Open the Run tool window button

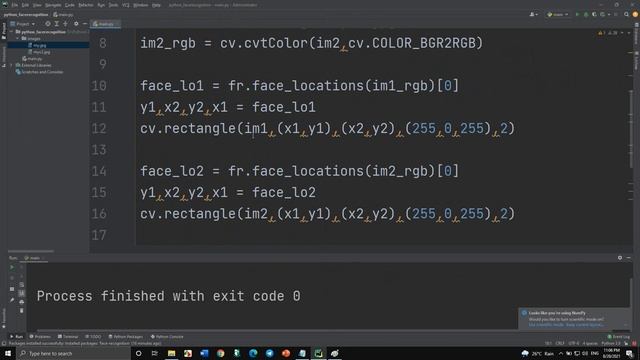[x=16, y=337]
